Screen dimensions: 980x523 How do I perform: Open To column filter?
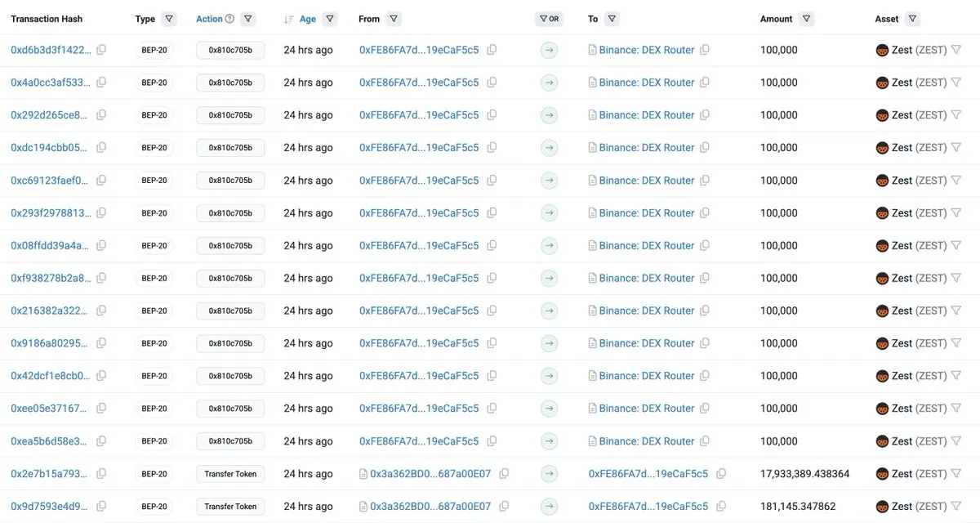pyautogui.click(x=612, y=19)
